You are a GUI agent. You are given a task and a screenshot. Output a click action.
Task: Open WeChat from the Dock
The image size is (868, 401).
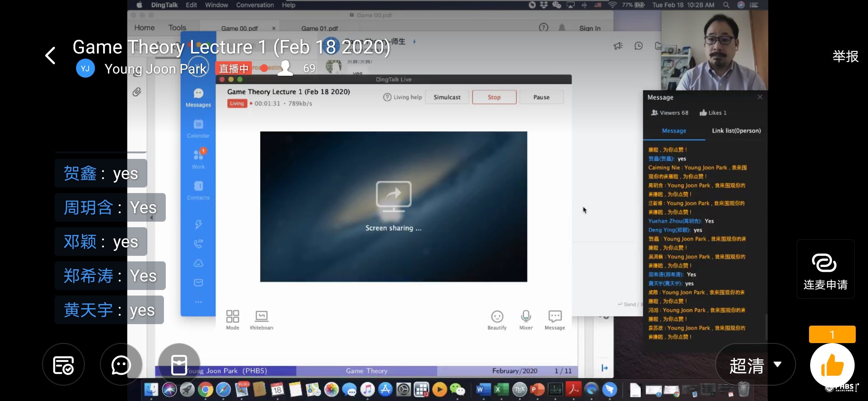tap(457, 389)
